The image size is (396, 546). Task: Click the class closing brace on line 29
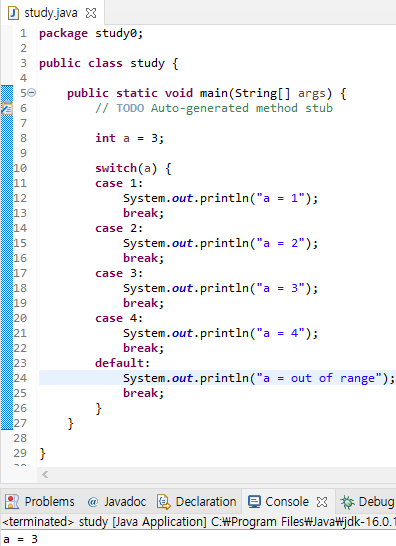click(x=42, y=454)
